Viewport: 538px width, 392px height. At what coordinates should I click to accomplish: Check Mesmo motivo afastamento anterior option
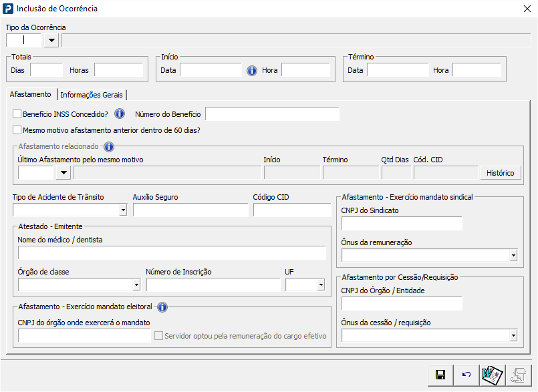(17, 130)
